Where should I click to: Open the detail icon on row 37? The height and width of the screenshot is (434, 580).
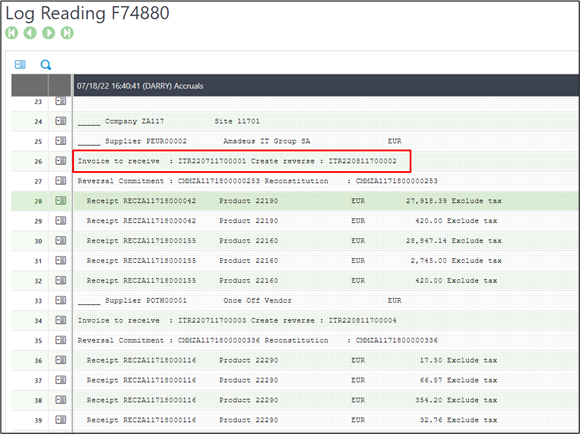pos(61,380)
